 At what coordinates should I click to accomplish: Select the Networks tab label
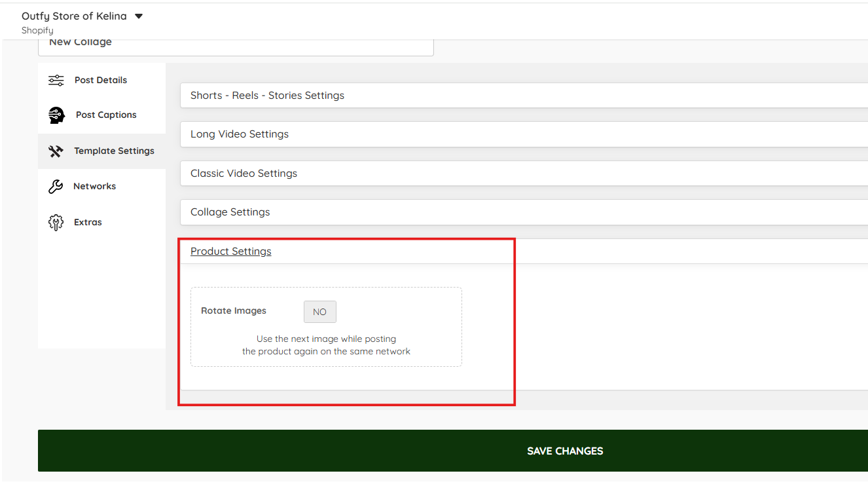pos(94,186)
